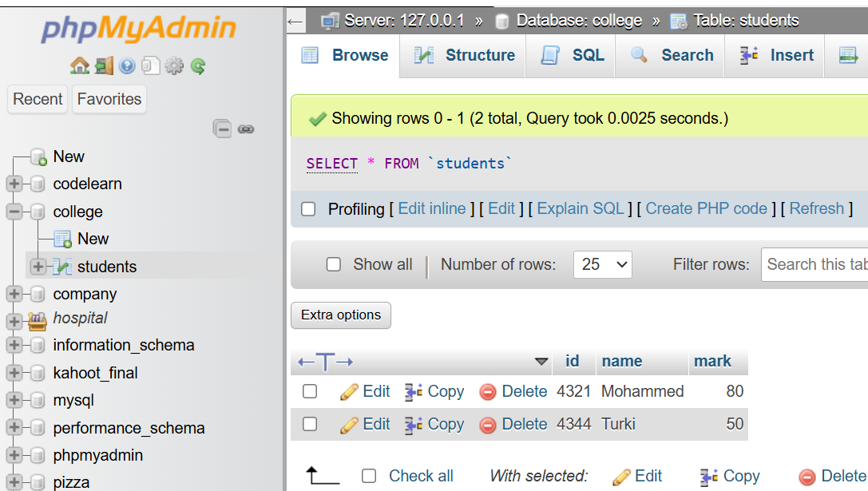The width and height of the screenshot is (868, 491).
Task: Tick the Check all checkbox
Action: pos(369,476)
